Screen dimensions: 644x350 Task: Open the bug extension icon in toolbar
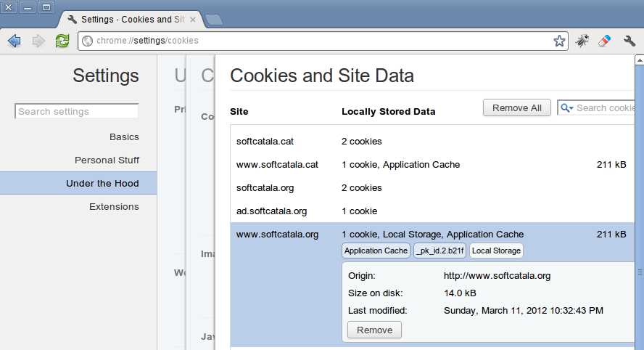(x=582, y=41)
